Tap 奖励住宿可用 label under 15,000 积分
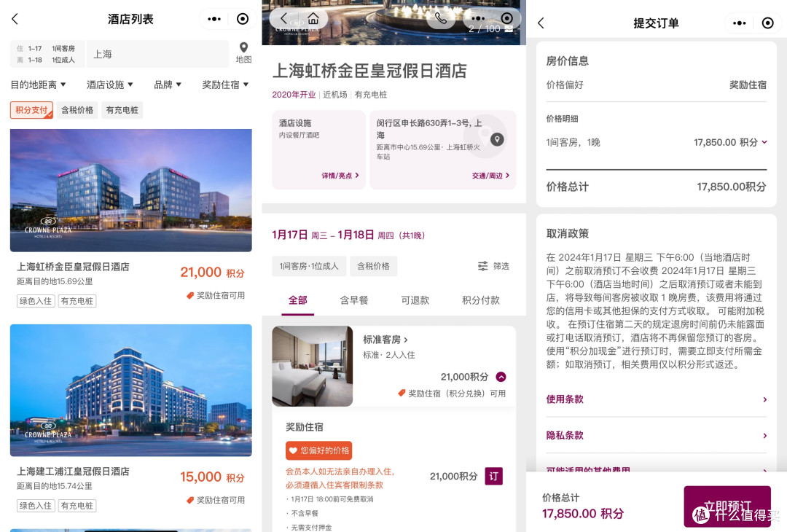The image size is (787, 532). click(x=216, y=500)
